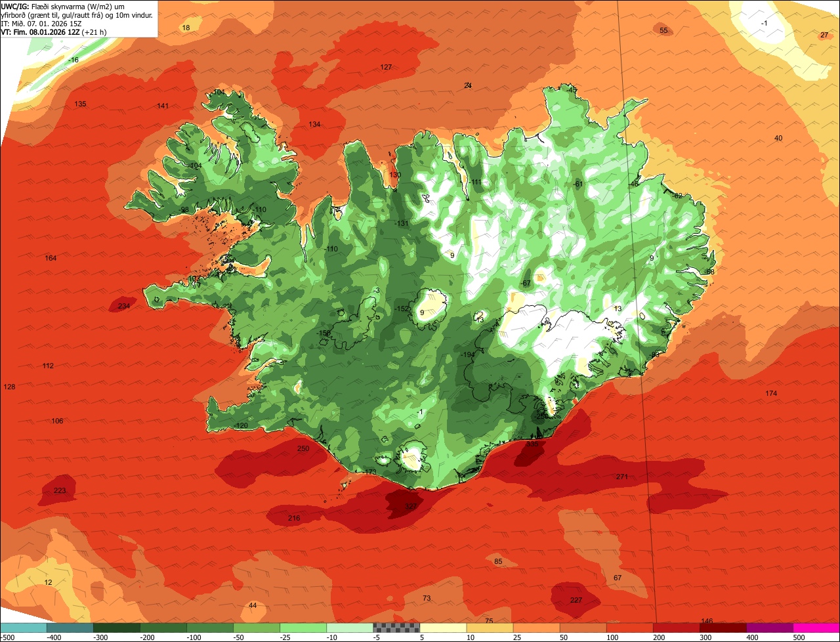Click the map value '135' in the northwest ocean
Image resolution: width=840 pixels, height=642 pixels.
point(80,104)
